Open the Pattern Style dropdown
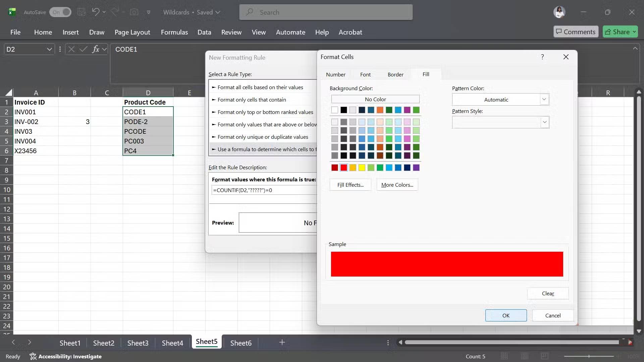 click(545, 122)
